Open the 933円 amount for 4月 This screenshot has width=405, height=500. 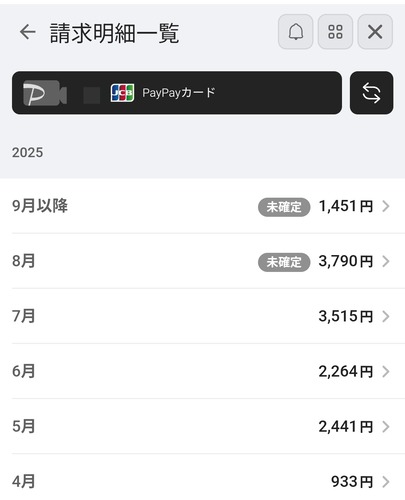coord(352,481)
